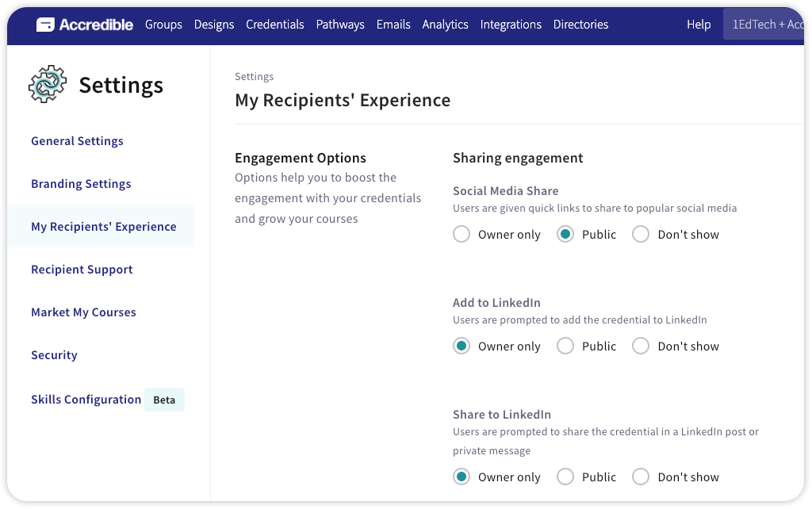Screen dimensions: 812x509
Task: Select Public for Add to LinkedIn
Action: click(x=565, y=346)
